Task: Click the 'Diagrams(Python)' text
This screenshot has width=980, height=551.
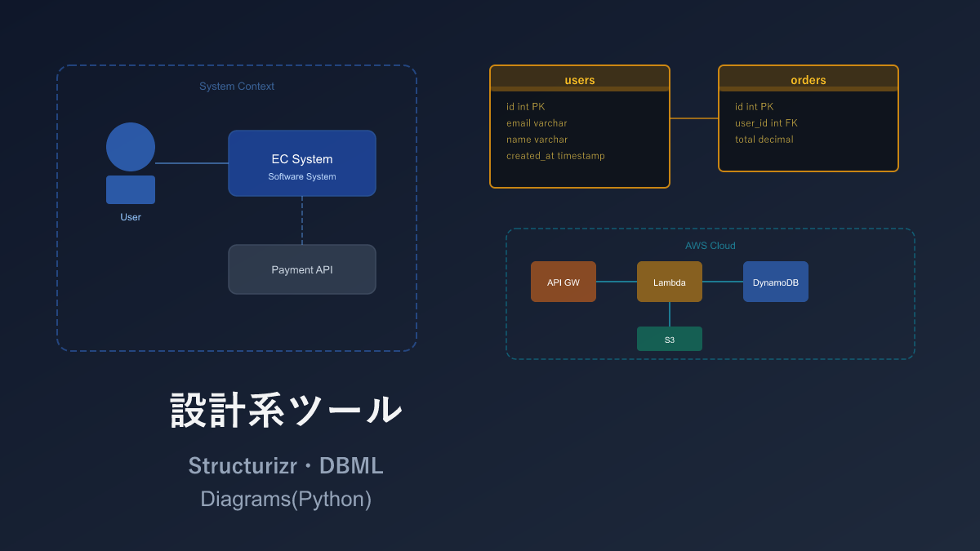Action: [286, 499]
